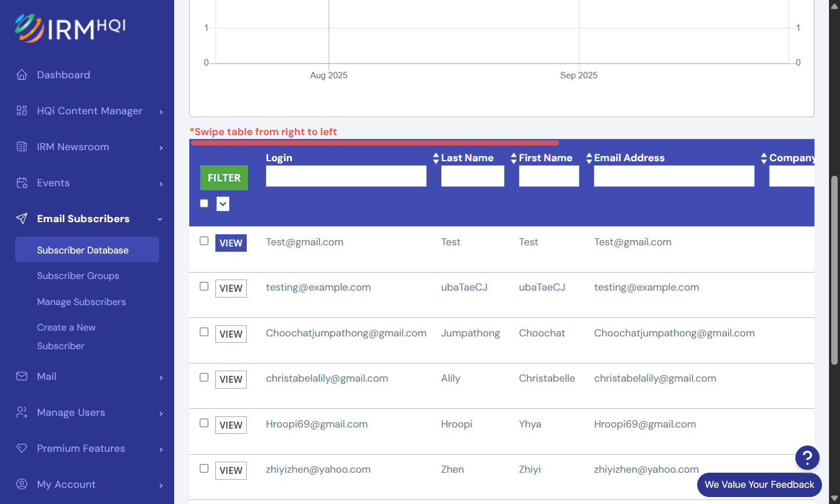This screenshot has width=840, height=504.
Task: Expand the My Account submenu chevron
Action: point(161,485)
